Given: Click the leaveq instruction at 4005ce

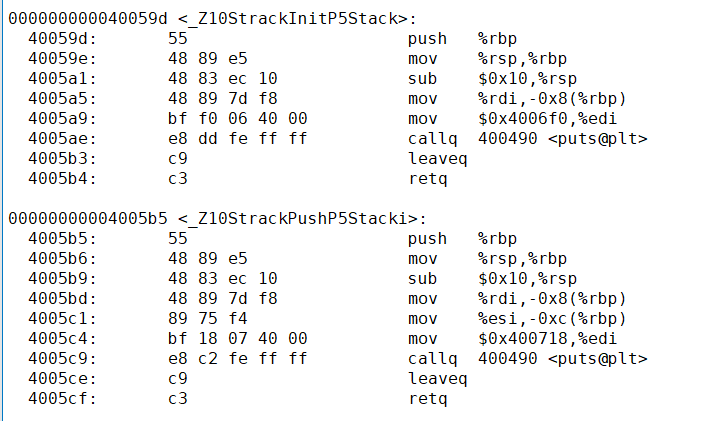Looking at the screenshot, I should pyautogui.click(x=437, y=379).
